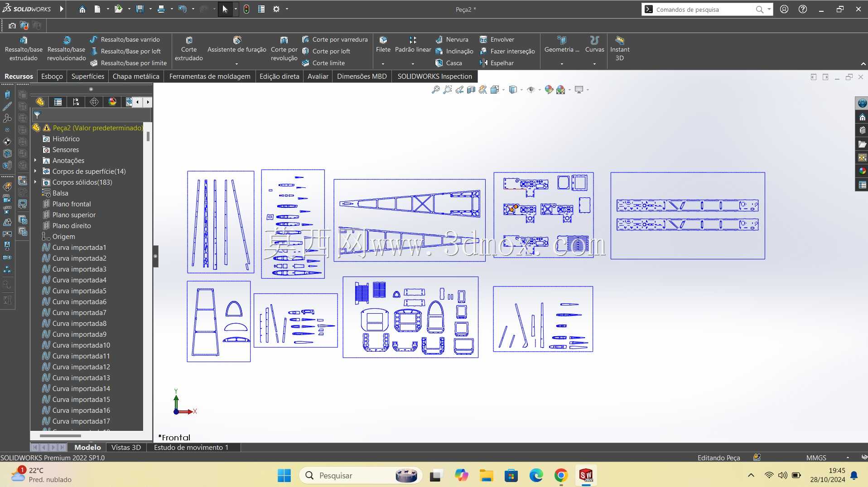Click the Rebuild traffic light icon
Viewport: 868px width, 487px height.
(x=246, y=9)
